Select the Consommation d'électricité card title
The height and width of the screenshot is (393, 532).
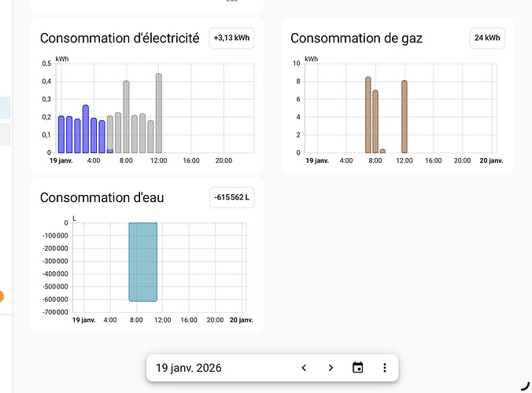120,38
